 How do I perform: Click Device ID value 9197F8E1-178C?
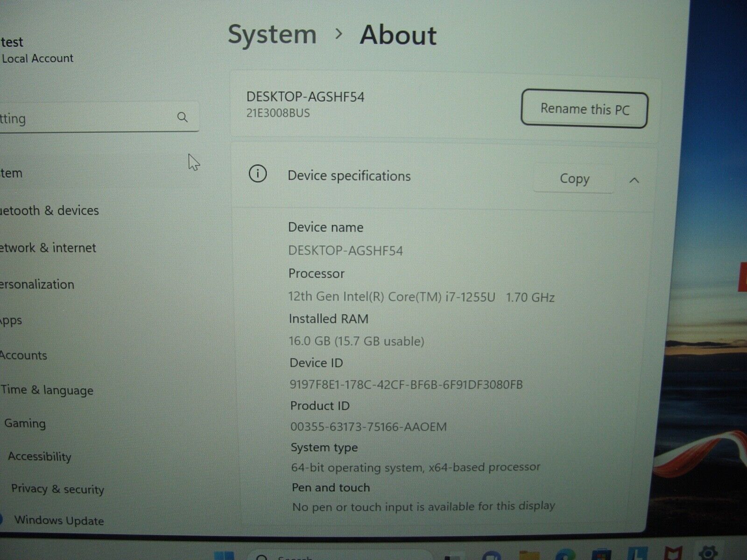tap(406, 385)
